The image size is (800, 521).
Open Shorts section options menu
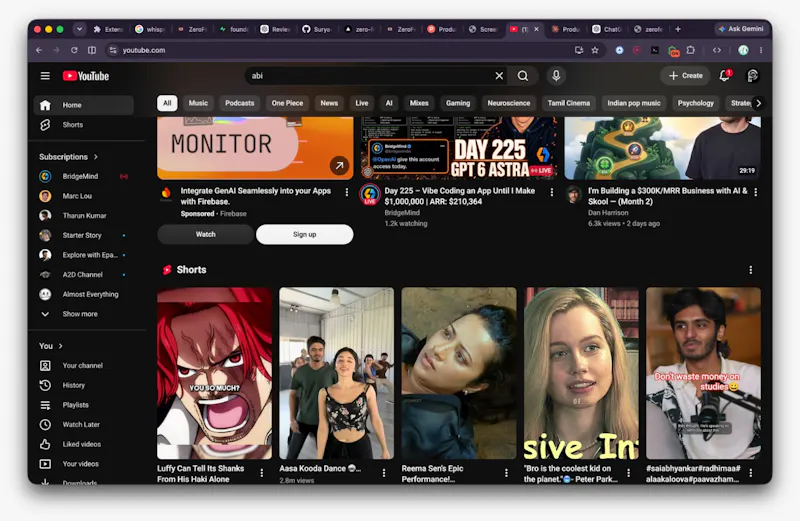click(x=751, y=270)
